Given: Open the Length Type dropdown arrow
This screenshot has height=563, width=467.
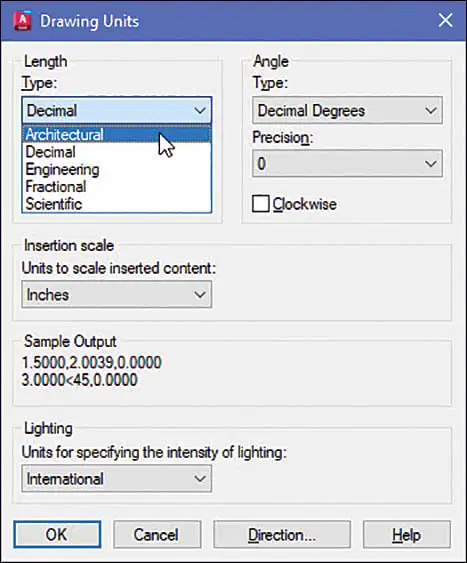Looking at the screenshot, I should 200,110.
